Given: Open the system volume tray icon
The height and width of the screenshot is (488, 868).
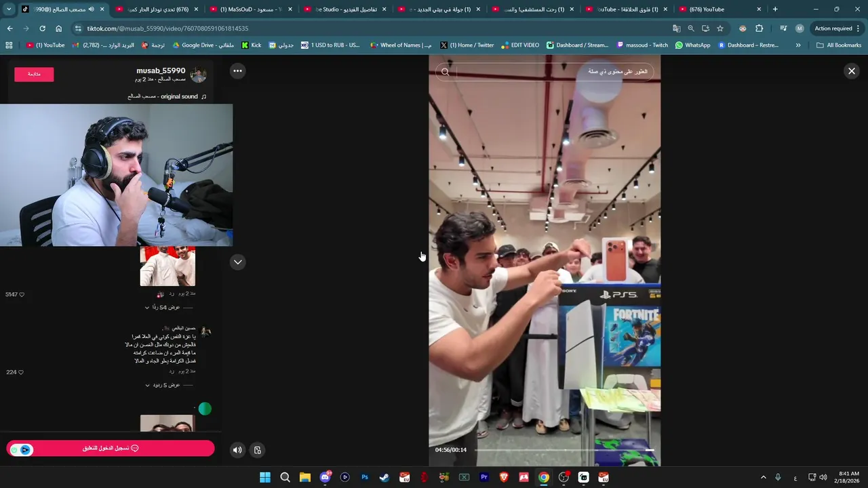Looking at the screenshot, I should 823,477.
